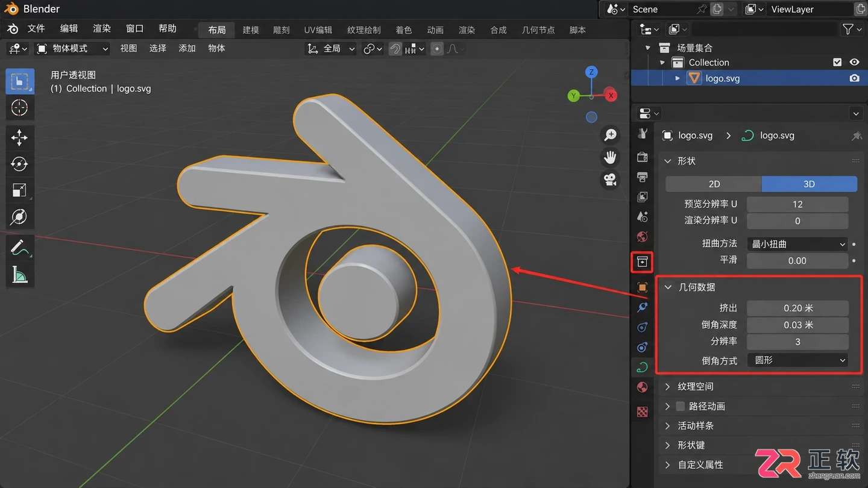Select the Transform tool
This screenshot has width=868, height=488.
click(x=19, y=217)
